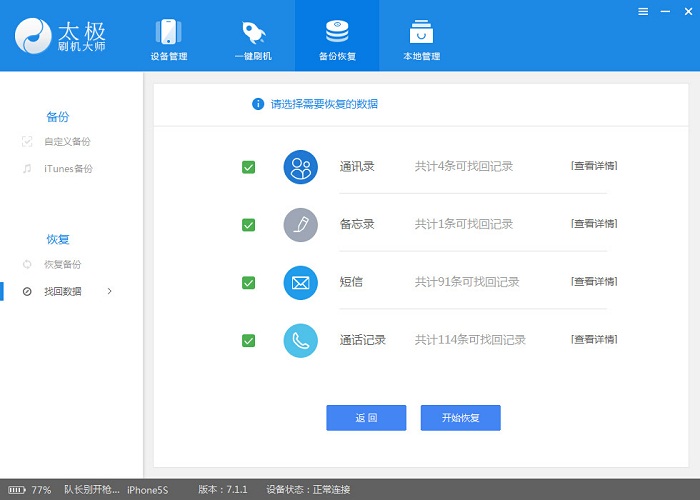
Task: Click the battery icon in status bar
Action: coord(17,490)
